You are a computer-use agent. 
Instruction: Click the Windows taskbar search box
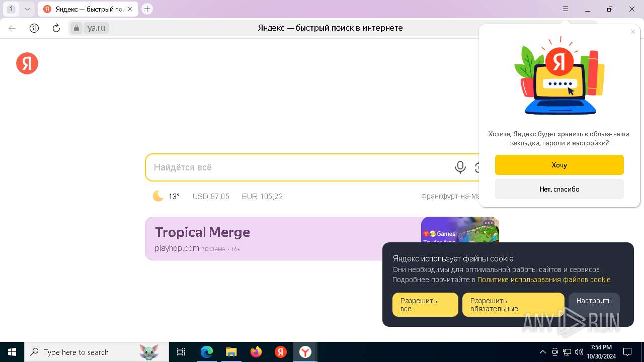point(97,352)
